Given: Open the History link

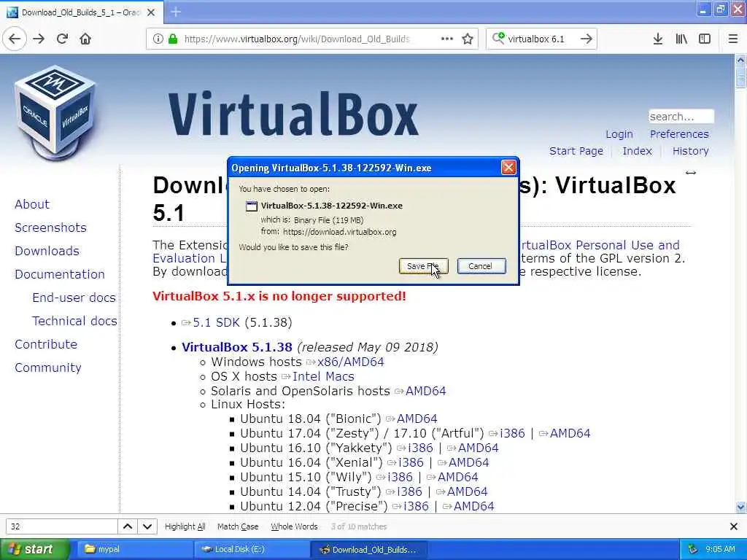Looking at the screenshot, I should pyautogui.click(x=690, y=151).
